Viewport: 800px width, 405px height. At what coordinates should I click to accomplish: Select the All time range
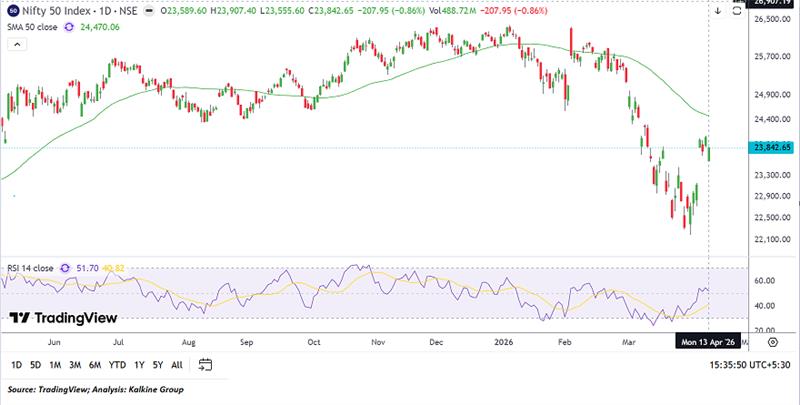coord(177,365)
